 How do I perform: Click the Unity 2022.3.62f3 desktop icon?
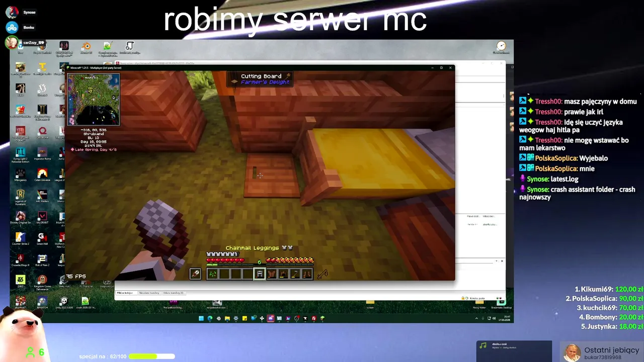[x=64, y=303]
